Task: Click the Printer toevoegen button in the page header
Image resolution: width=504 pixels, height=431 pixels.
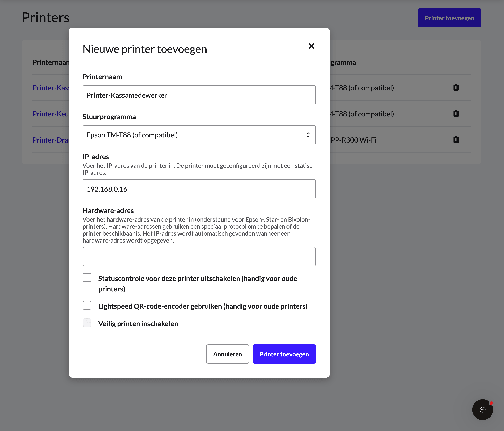Action: (x=450, y=18)
